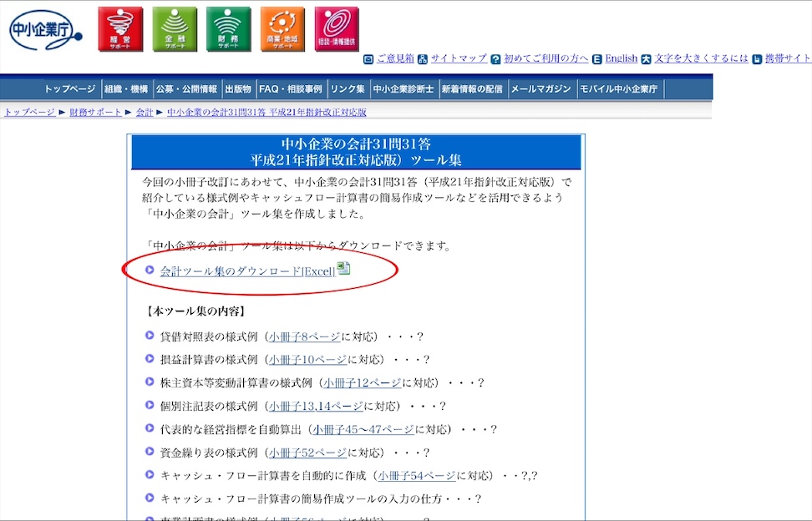Click the Excel file icon beside download link

(343, 269)
